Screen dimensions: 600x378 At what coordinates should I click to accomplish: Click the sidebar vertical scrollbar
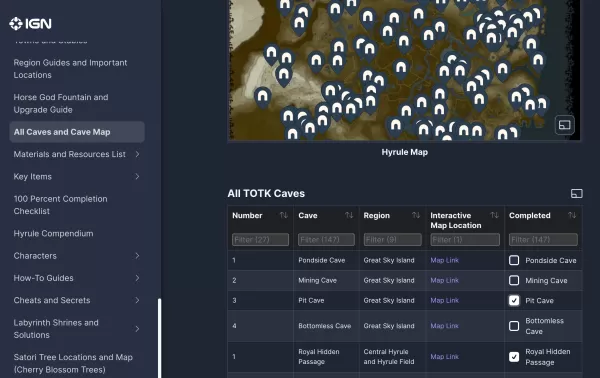pyautogui.click(x=159, y=338)
